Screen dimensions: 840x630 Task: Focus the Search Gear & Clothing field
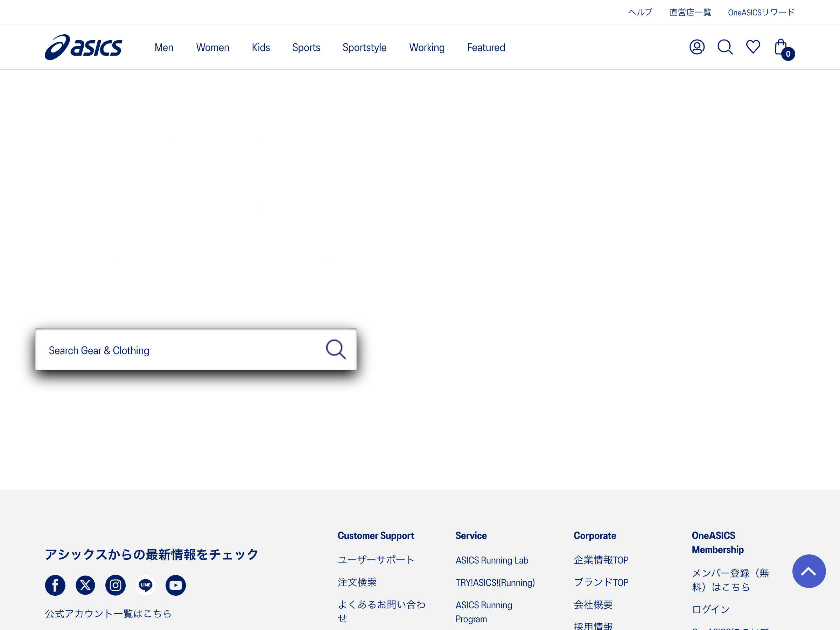tap(196, 349)
